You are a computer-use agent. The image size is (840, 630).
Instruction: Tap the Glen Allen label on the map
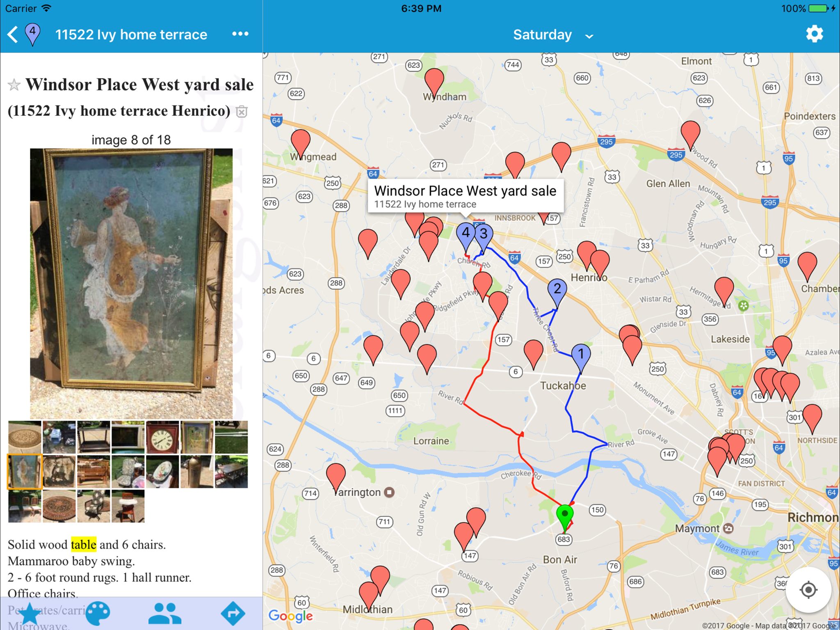point(668,183)
